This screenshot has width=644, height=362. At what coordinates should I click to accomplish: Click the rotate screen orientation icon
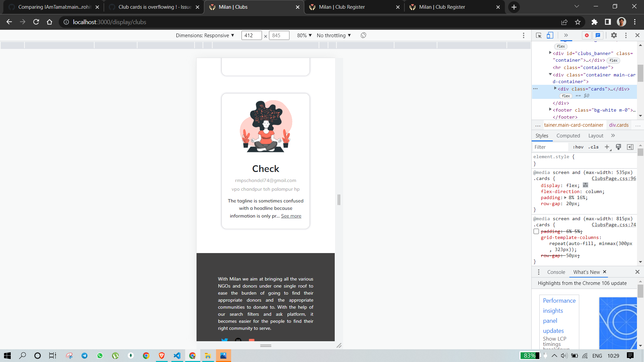click(x=363, y=36)
